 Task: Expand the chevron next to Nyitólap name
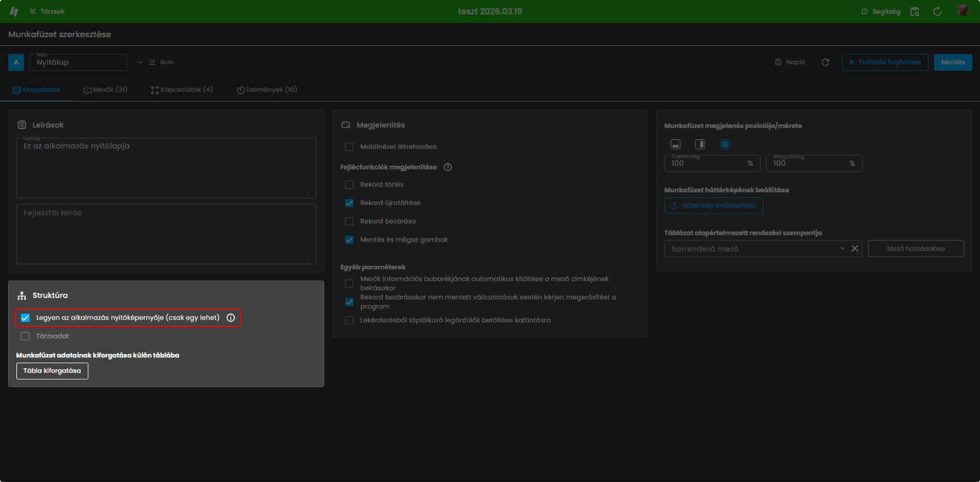pos(140,62)
